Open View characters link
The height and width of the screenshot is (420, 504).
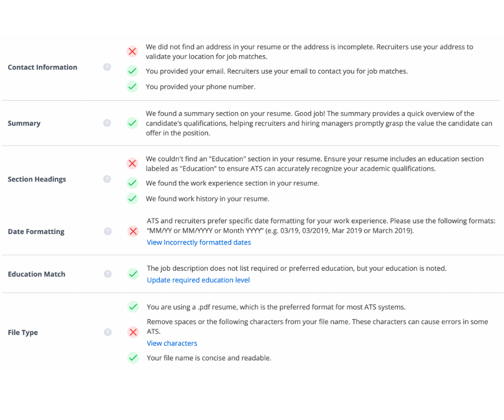coord(172,343)
